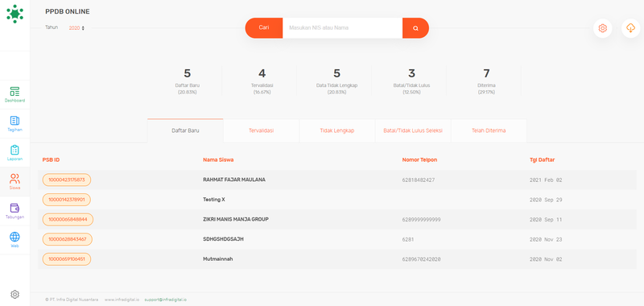
Task: Click the Batal/Tidak Lulus statistic
Action: tap(411, 73)
